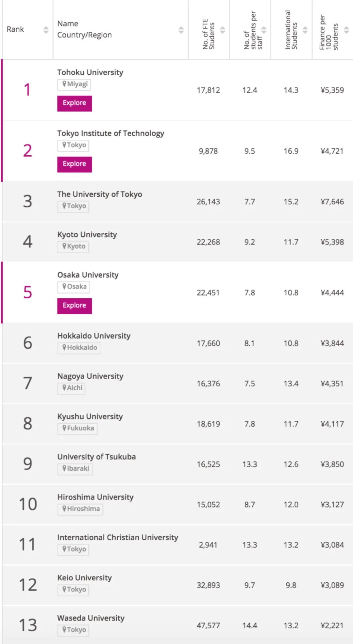Sort by No. of FTE Students
The width and height of the screenshot is (353, 644).
[x=222, y=30]
